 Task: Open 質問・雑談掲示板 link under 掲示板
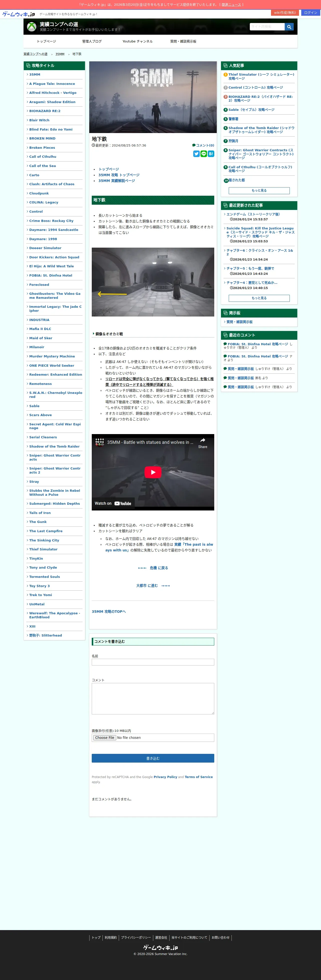coord(239,322)
